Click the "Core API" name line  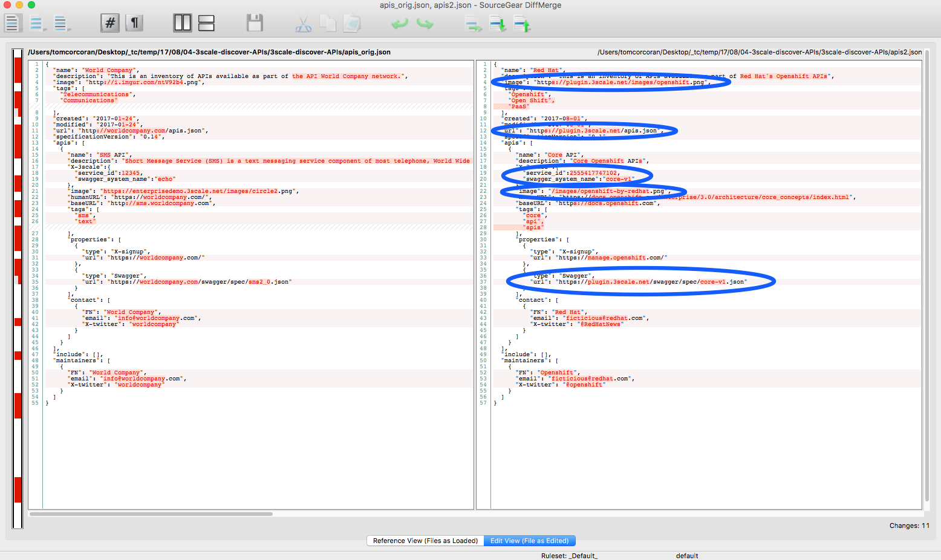[549, 155]
